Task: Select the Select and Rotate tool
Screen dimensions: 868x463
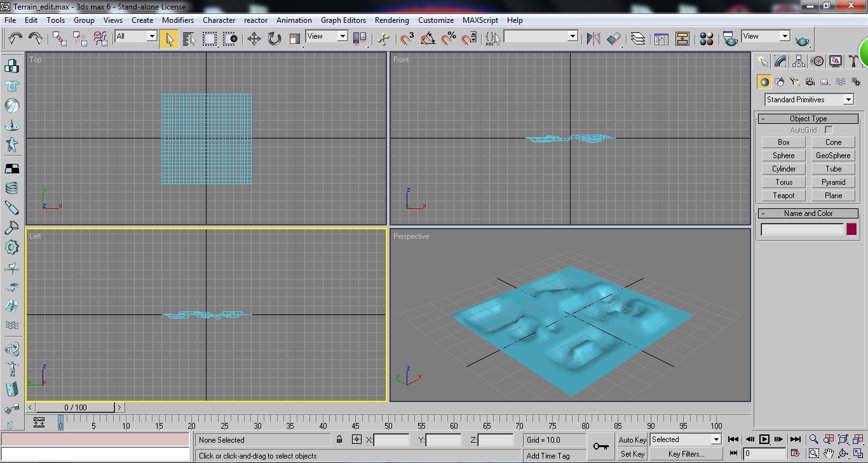Action: click(273, 39)
